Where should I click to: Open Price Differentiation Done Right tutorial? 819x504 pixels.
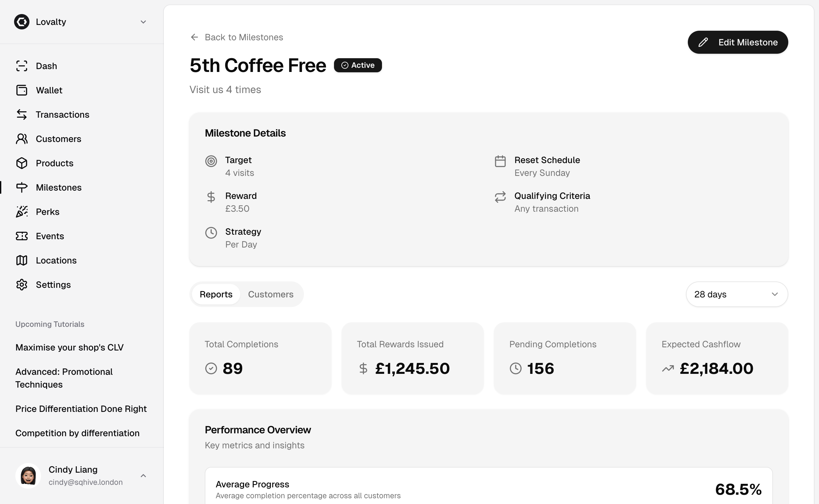pos(81,409)
